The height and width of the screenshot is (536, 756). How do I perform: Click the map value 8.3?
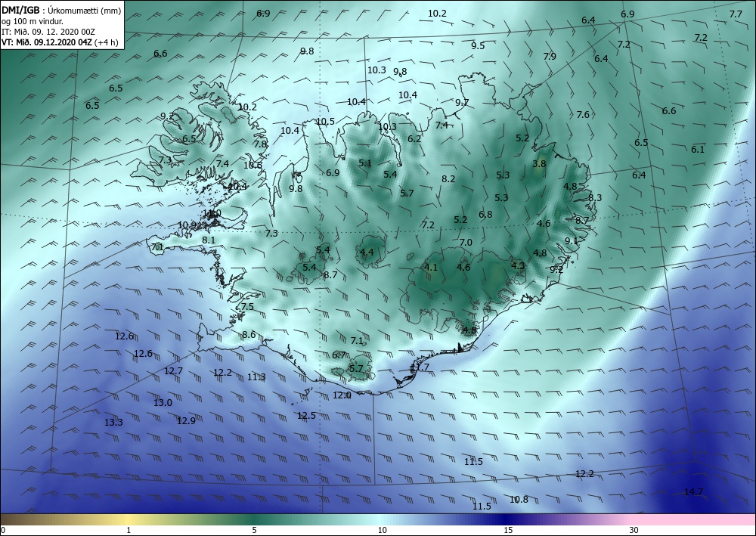[595, 197]
